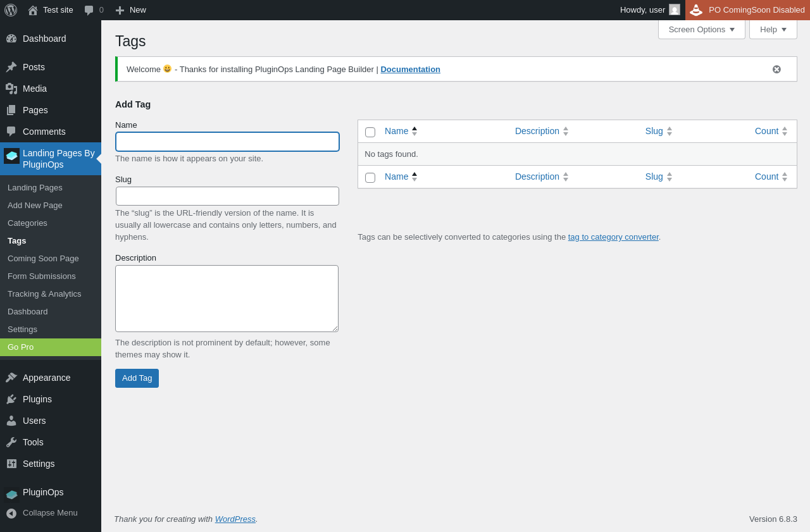Click the Go Pro menu item
This screenshot has height=532, width=810.
[x=21, y=347]
